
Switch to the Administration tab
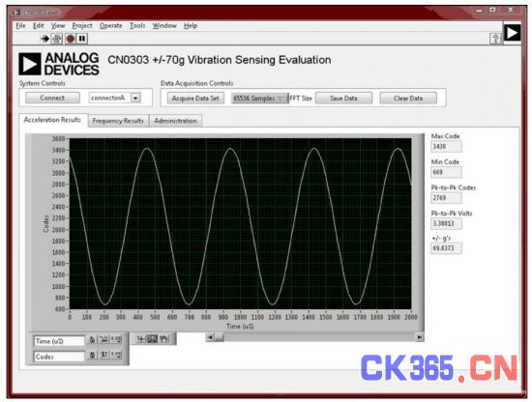tap(175, 121)
